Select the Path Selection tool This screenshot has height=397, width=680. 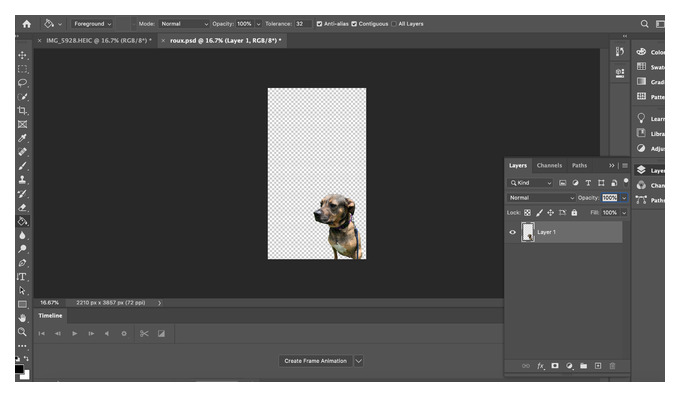pos(23,291)
